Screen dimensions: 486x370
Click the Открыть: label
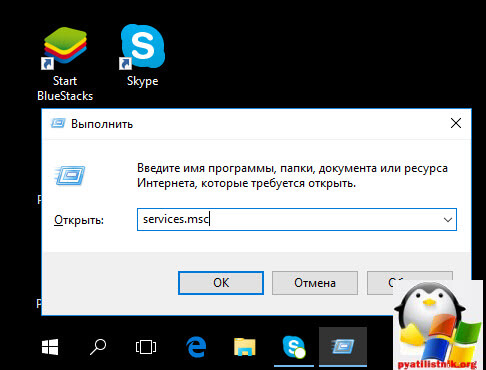pos(79,220)
